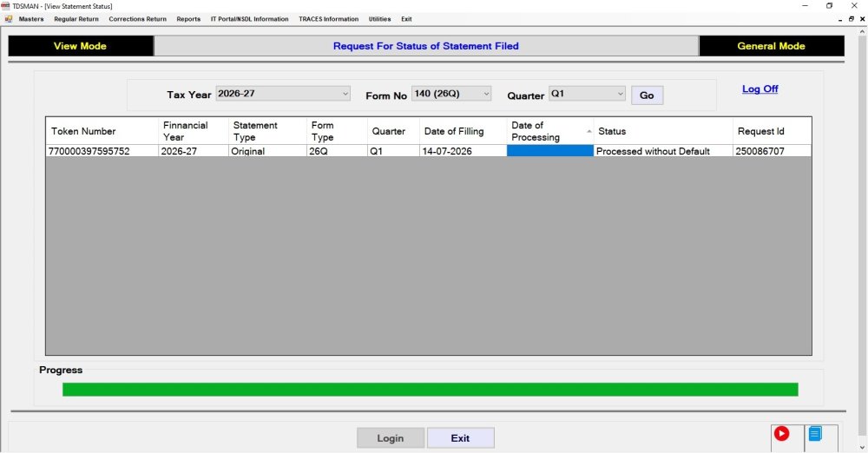868x453 pixels.
Task: Click the TDSMAN title bar logo icon
Action: pos(5,6)
